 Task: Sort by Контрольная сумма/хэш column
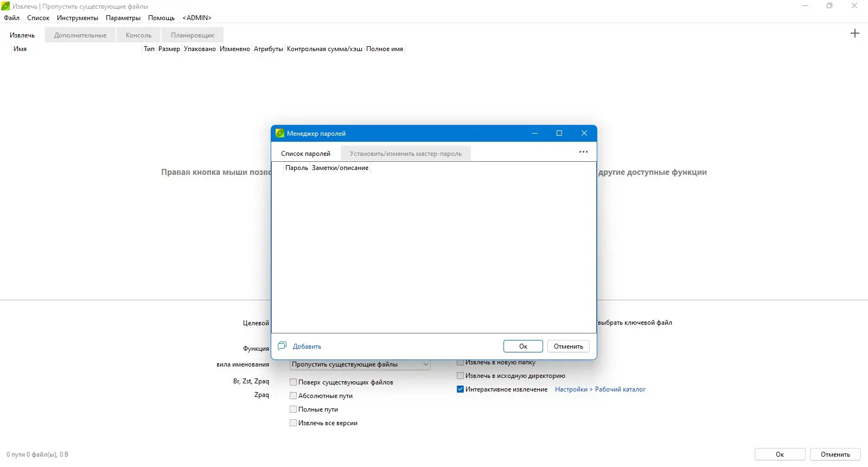324,49
